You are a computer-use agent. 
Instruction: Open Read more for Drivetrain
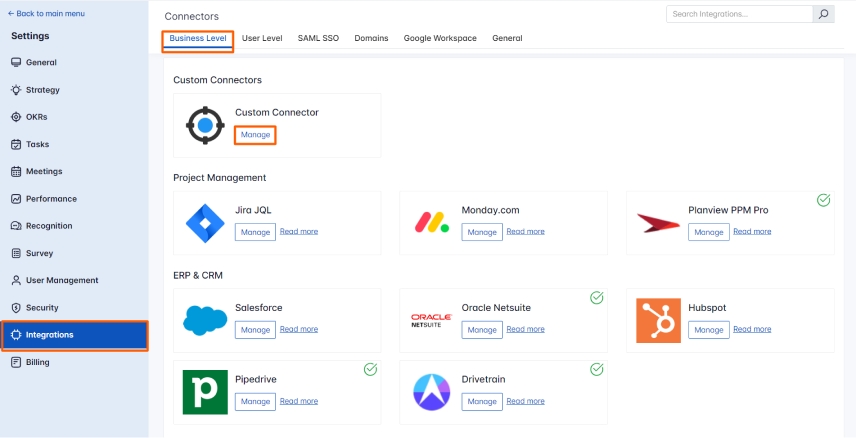click(525, 401)
